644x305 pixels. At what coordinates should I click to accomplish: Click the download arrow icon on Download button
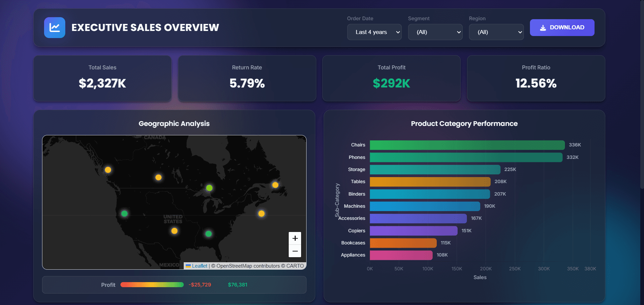[x=542, y=28]
